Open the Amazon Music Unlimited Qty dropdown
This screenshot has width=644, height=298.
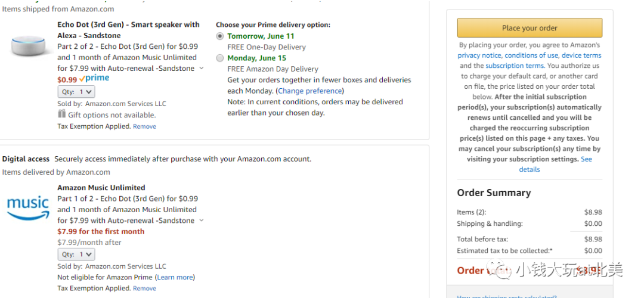(76, 254)
